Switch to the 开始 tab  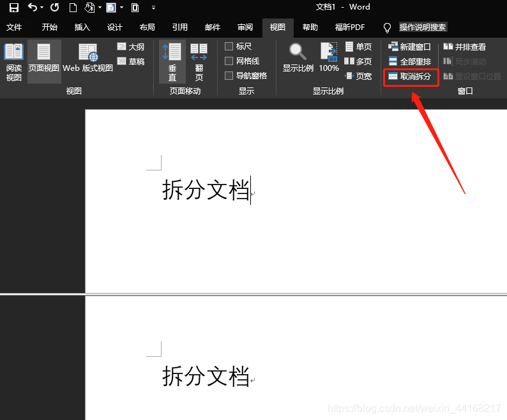pos(49,27)
